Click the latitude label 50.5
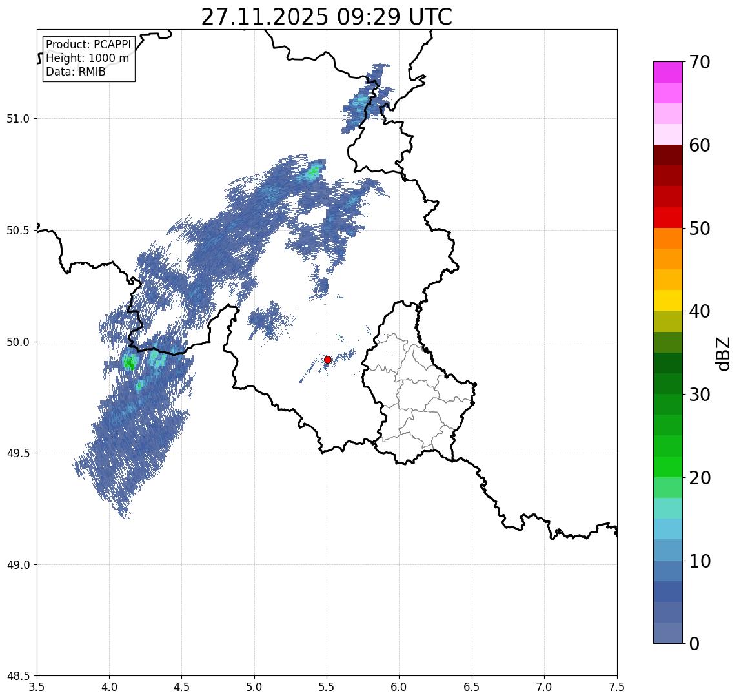The image size is (739, 700). pos(18,231)
